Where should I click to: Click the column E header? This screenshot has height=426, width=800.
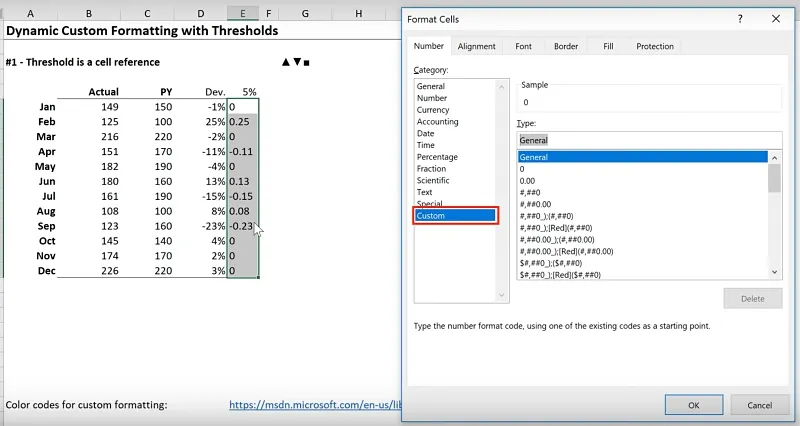(x=242, y=15)
